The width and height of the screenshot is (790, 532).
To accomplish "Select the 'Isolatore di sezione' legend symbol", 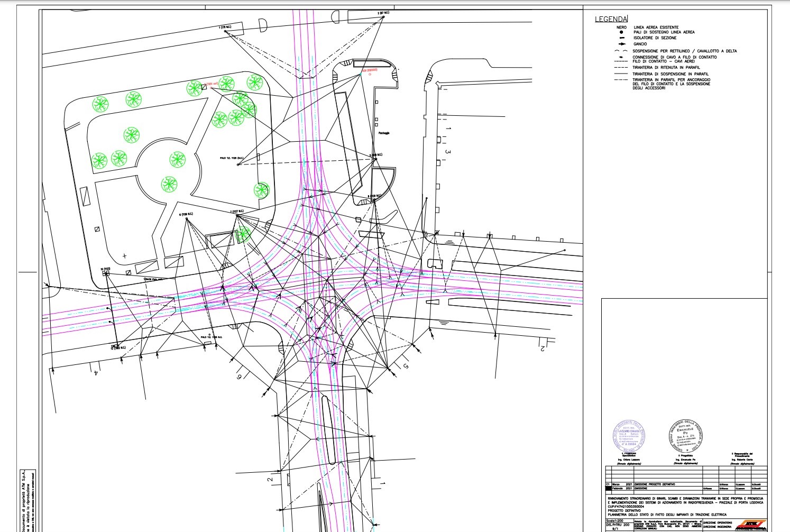I will tap(621, 38).
